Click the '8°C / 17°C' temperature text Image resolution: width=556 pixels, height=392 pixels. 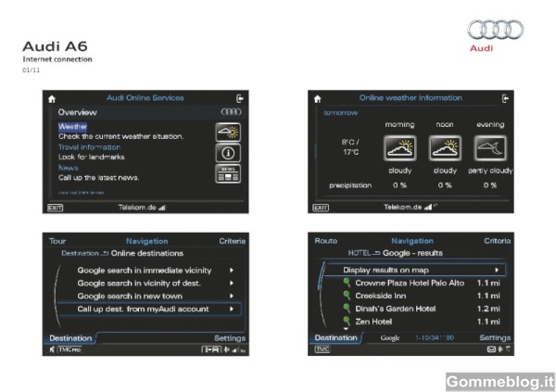[350, 146]
